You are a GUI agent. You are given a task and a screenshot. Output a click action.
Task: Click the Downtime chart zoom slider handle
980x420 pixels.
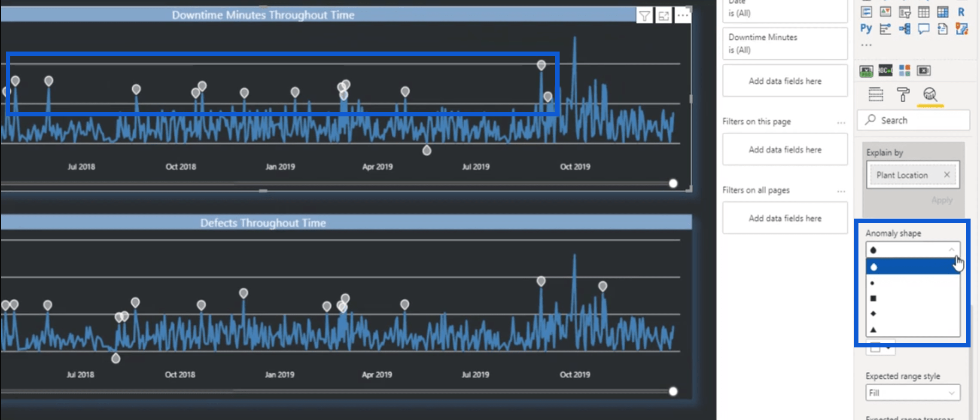[x=673, y=184]
